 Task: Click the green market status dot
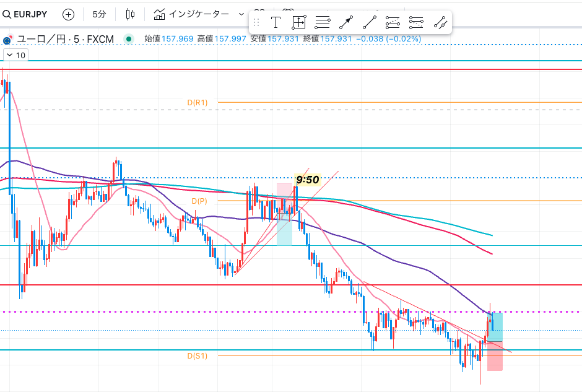(128, 39)
